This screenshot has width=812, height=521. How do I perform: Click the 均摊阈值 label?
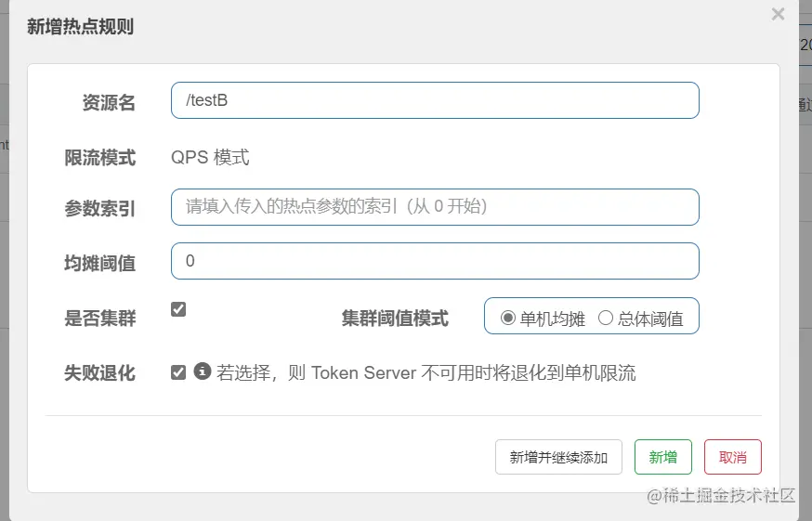[100, 263]
